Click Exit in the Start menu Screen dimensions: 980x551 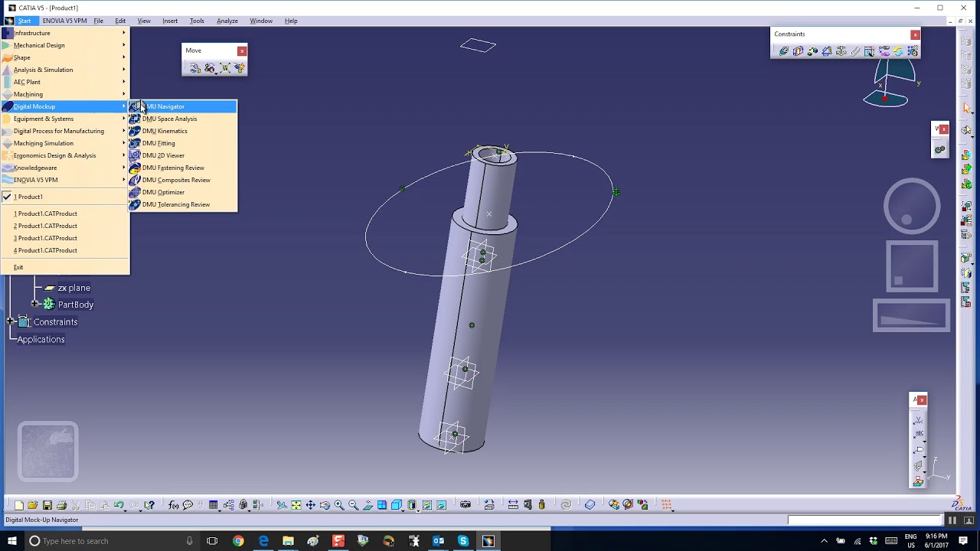pos(65,267)
